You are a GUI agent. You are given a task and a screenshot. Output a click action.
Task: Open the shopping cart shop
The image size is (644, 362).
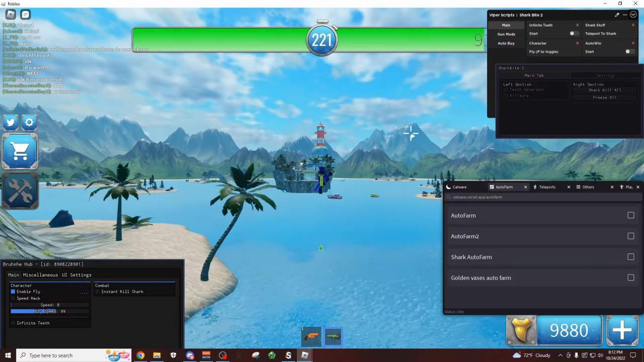pyautogui.click(x=20, y=151)
